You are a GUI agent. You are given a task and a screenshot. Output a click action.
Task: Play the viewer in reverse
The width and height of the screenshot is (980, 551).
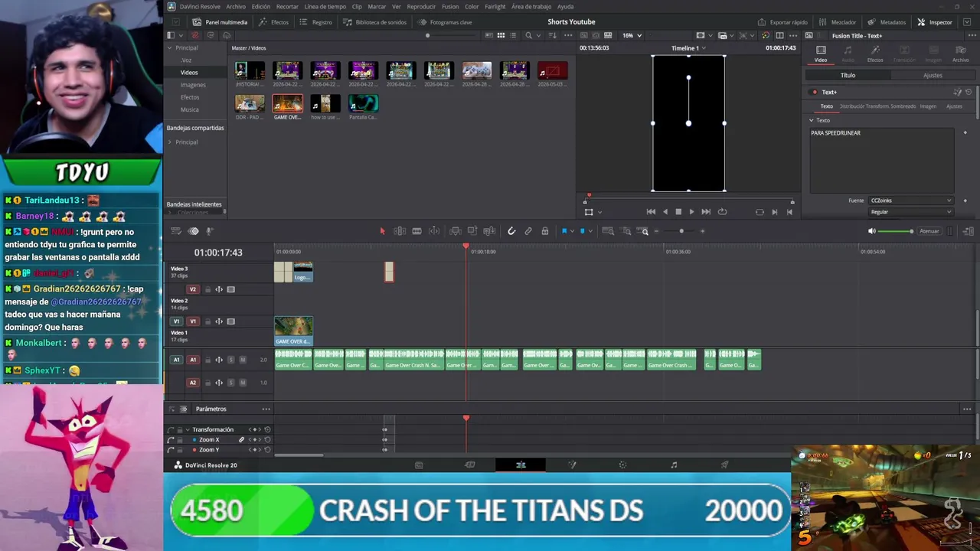tap(665, 212)
